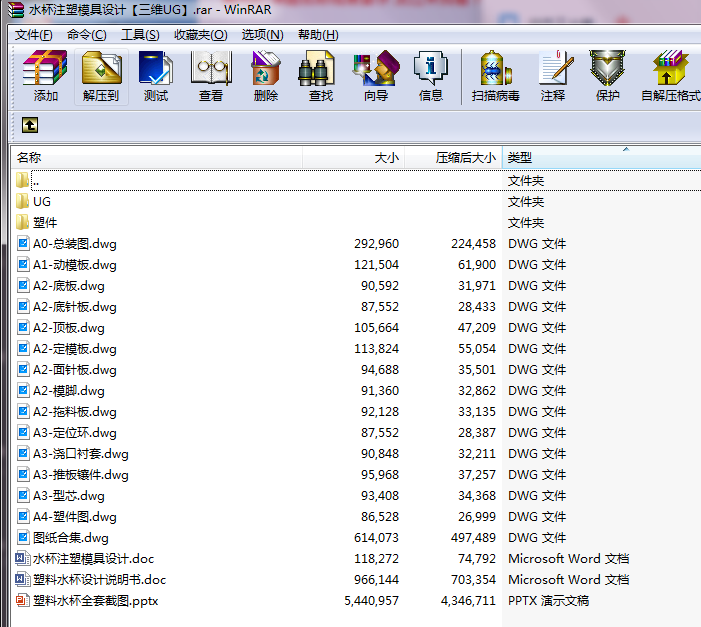This screenshot has width=701, height=627.
Task: Click the Word icon of 水杯注塑模具设计.doc
Action: coord(22,559)
